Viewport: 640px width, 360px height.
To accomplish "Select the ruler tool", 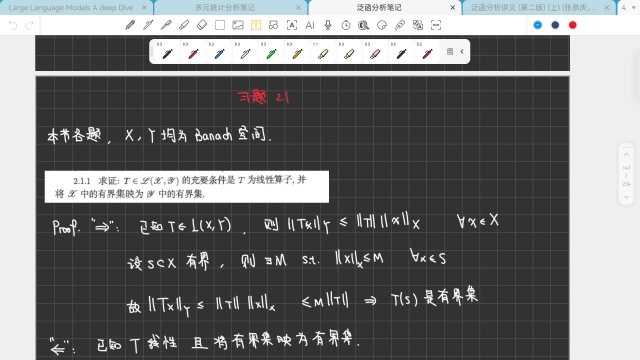I will (x=400, y=25).
